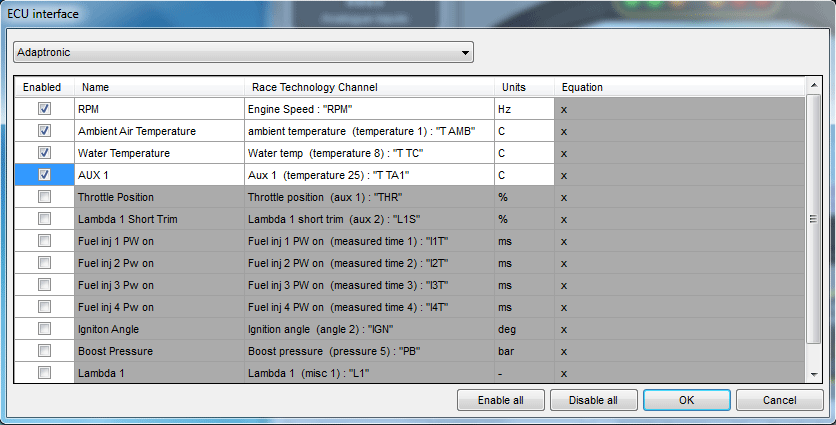Viewport: 836px width, 425px height.
Task: Uncheck the RPM enabled checkbox
Action: tap(44, 109)
